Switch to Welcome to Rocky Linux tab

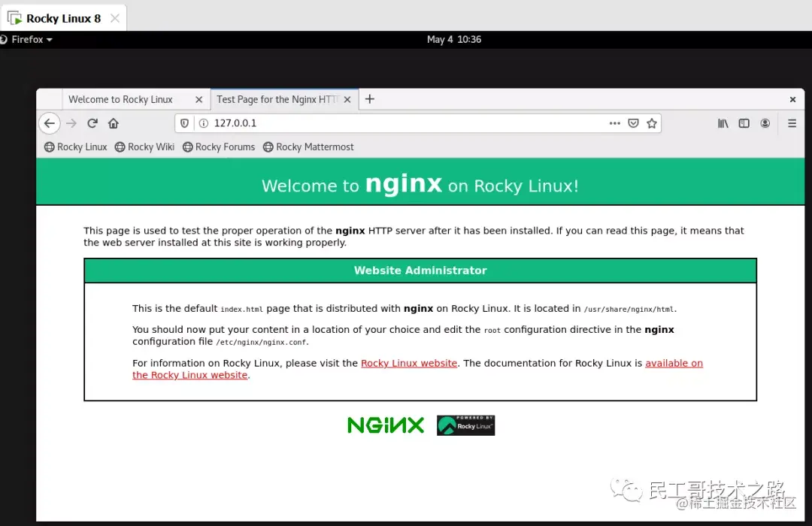tap(120, 99)
